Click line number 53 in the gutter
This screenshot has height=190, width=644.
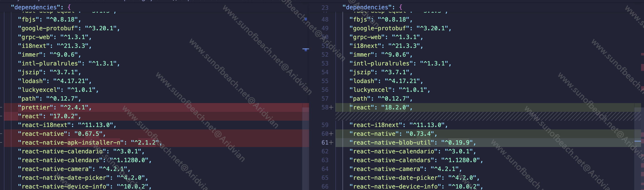coord(325,63)
